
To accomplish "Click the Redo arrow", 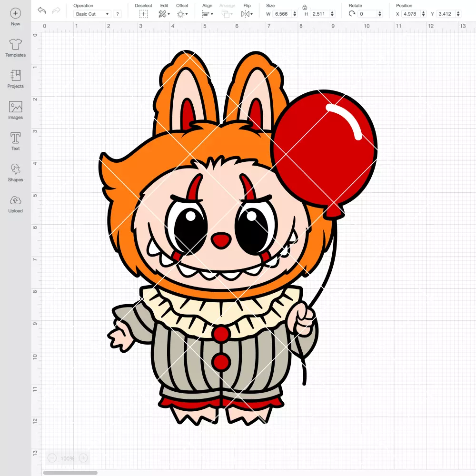I will pyautogui.click(x=56, y=10).
